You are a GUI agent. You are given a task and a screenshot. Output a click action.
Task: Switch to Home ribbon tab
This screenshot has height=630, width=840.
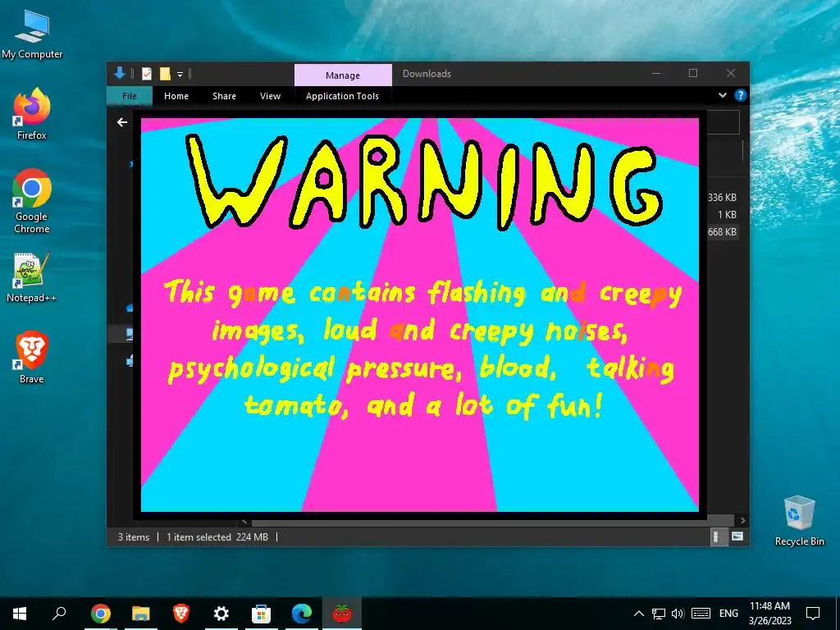click(x=176, y=96)
